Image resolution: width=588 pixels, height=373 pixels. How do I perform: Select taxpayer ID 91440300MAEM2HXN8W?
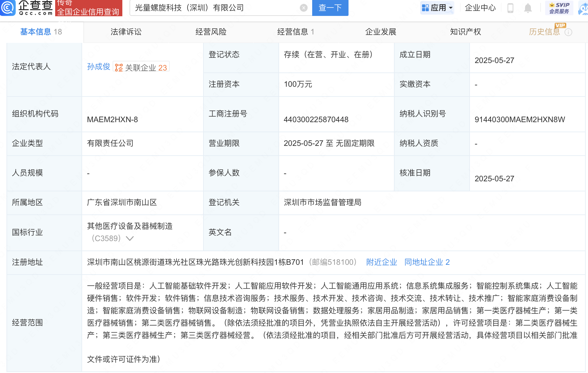coord(520,120)
